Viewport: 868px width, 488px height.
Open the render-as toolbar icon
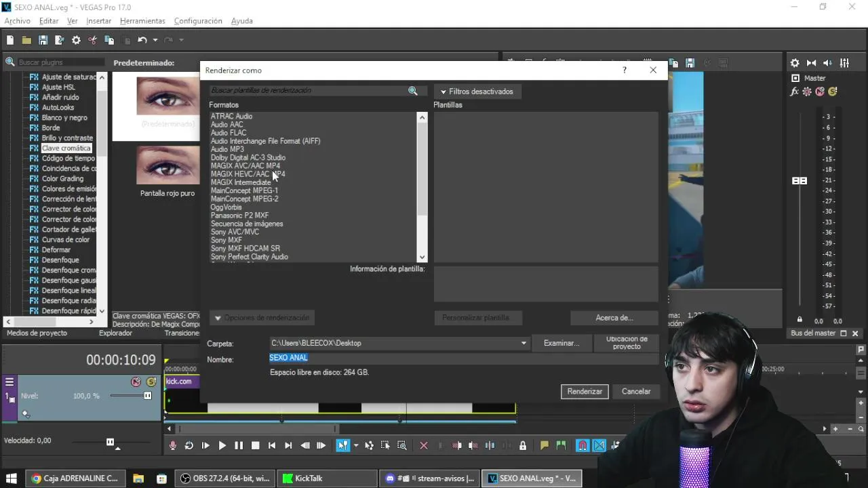59,41
